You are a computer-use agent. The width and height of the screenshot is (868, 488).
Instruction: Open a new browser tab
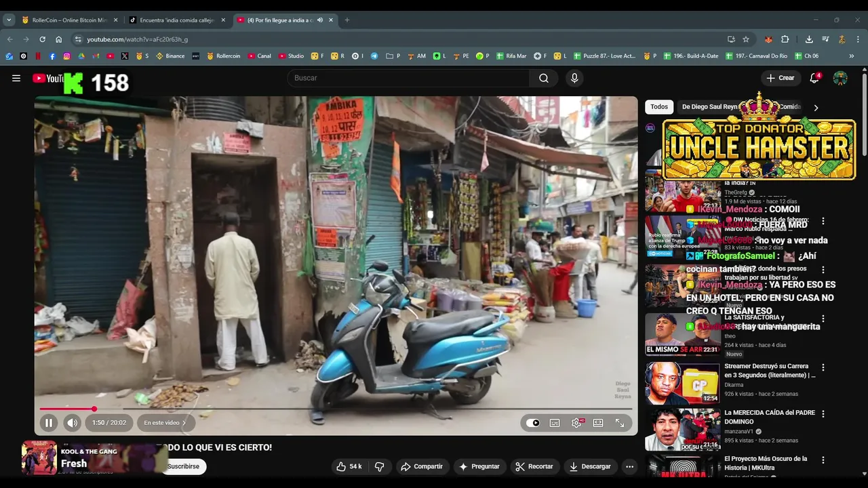coord(347,20)
